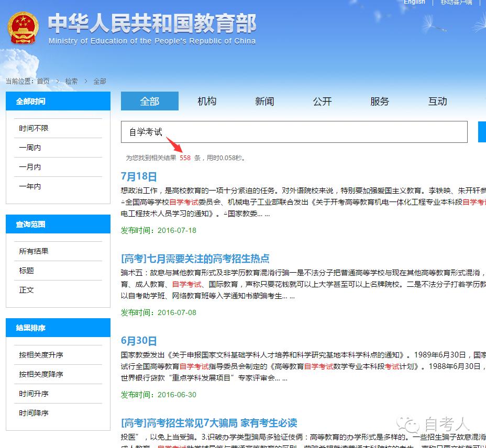Select 正文 under 查询范围
This screenshot has width=486, height=448.
[25, 289]
